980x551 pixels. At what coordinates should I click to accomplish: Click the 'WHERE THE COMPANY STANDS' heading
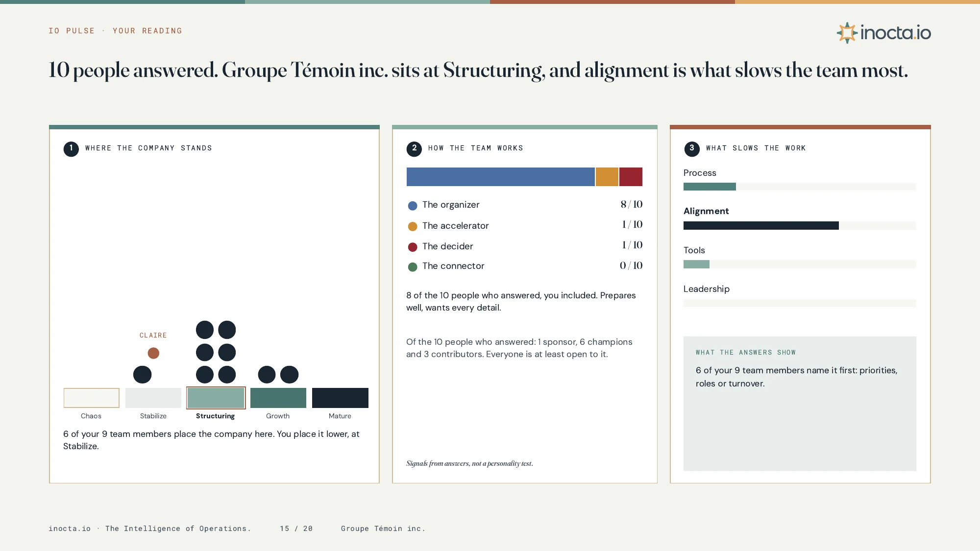pyautogui.click(x=148, y=148)
